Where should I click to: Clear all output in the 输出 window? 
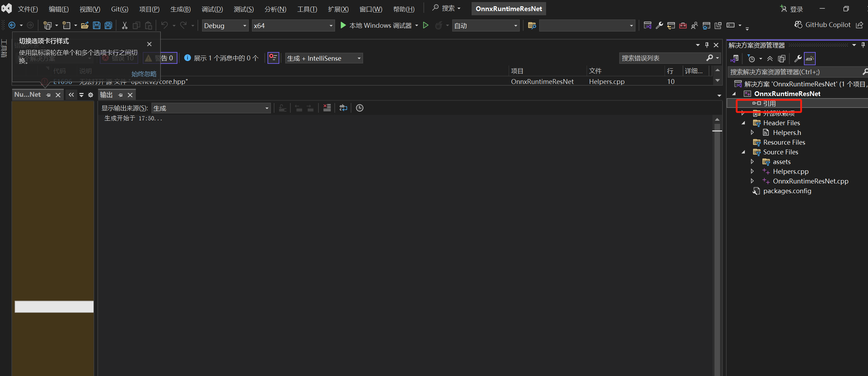(327, 108)
